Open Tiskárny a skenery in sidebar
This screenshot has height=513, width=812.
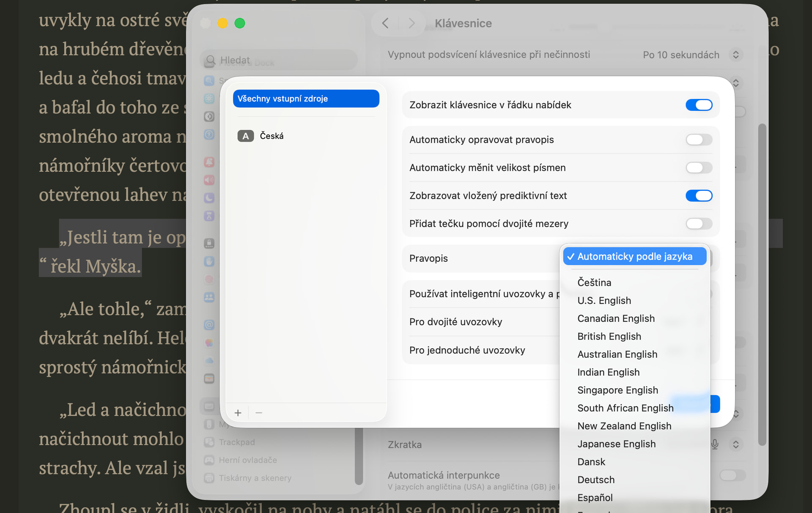(x=255, y=478)
